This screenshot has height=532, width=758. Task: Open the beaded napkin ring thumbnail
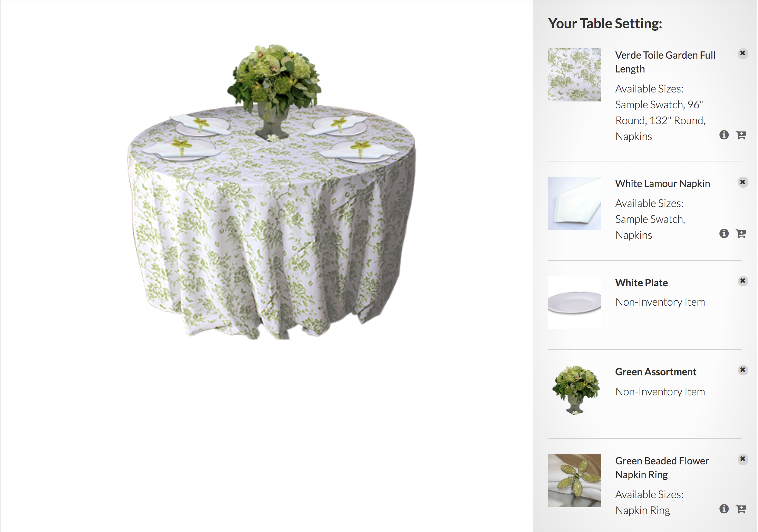574,481
